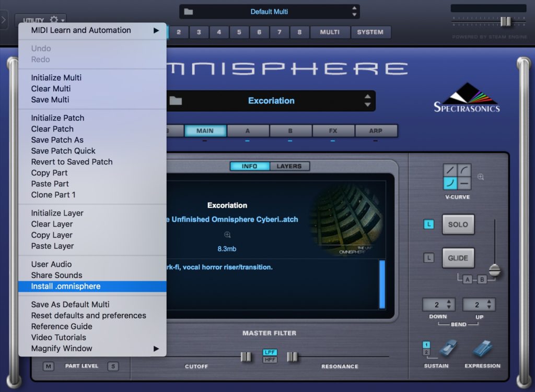Screen dimensions: 535x392
Task: Click the Sustain pedal icon
Action: pos(448,349)
